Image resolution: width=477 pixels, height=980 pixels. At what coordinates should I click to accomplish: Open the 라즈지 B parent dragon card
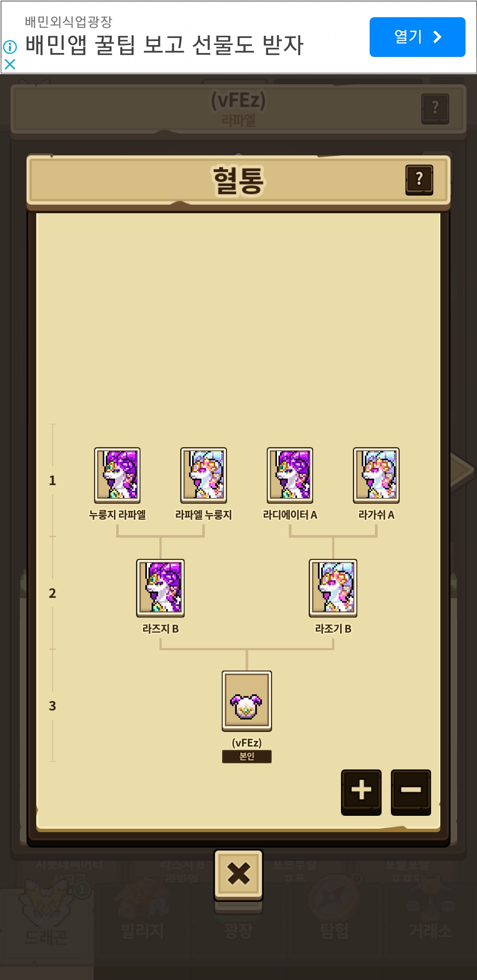click(x=160, y=588)
